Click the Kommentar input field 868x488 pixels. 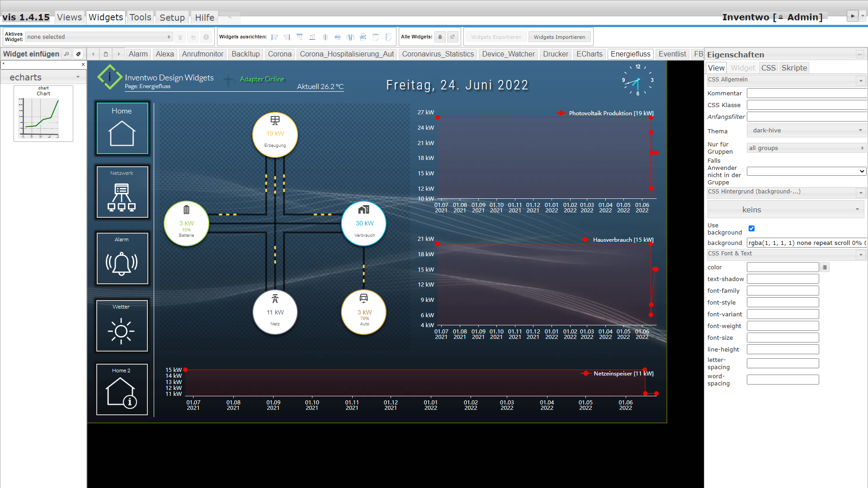point(807,94)
